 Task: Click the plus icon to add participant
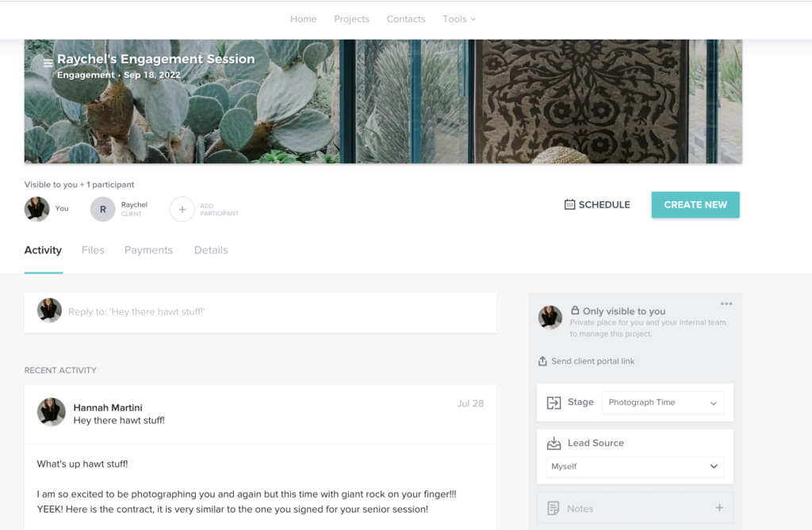click(182, 210)
